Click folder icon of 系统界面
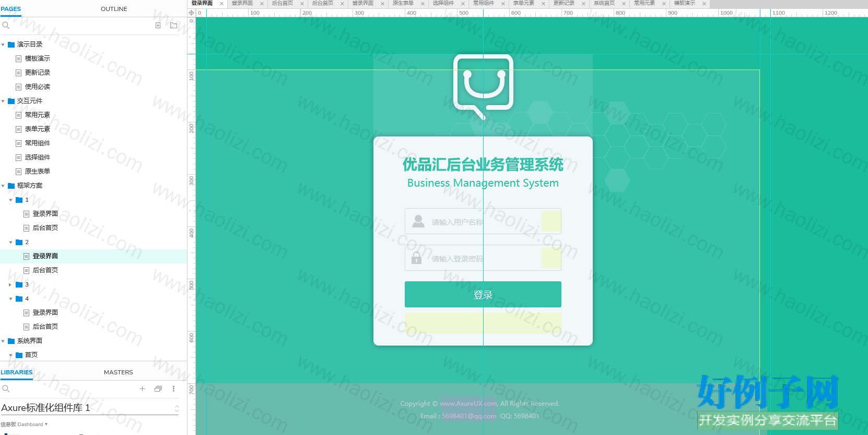Screen dimensions: 868x435 [x=11, y=341]
